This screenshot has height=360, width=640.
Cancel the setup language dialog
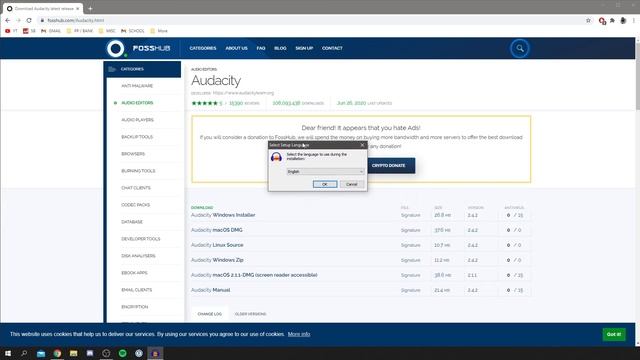tap(351, 184)
